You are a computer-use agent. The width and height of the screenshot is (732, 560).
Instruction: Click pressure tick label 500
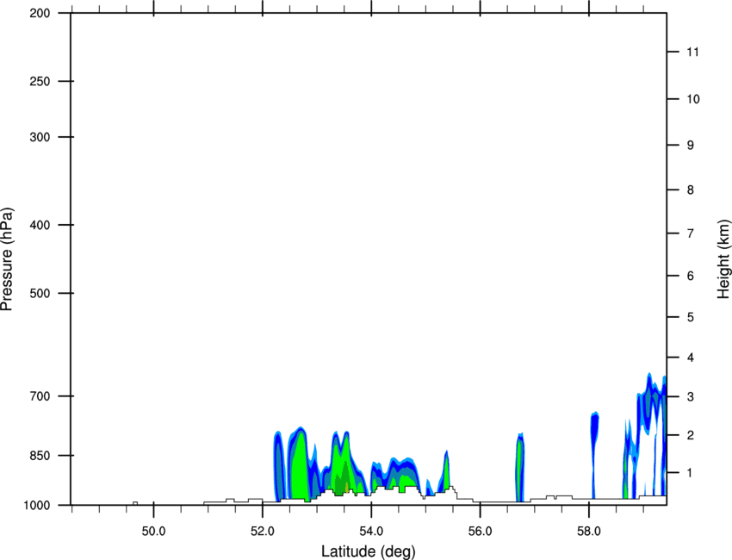pos(40,293)
